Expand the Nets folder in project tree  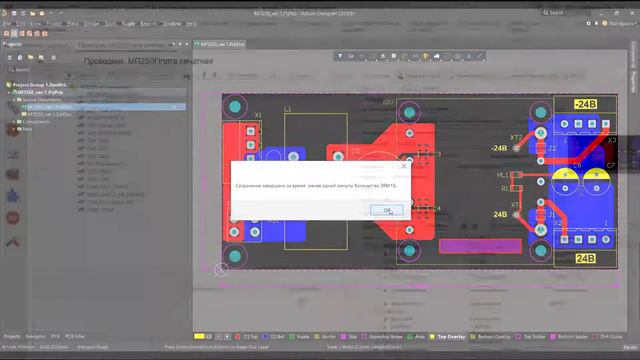[14, 129]
